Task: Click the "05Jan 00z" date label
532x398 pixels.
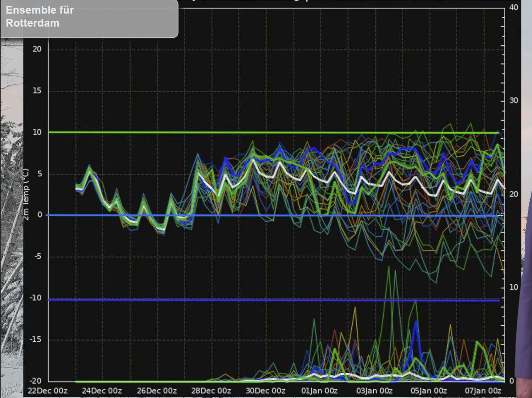Action: tap(428, 391)
